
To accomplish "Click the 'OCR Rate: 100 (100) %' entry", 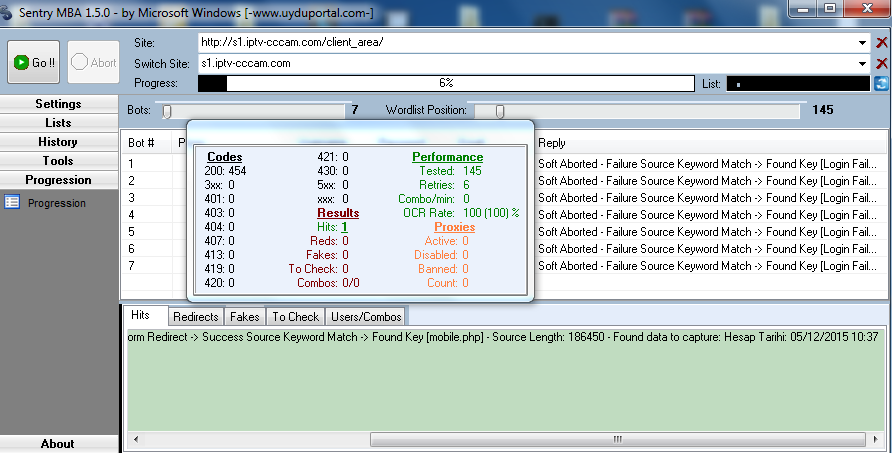I will 461,213.
